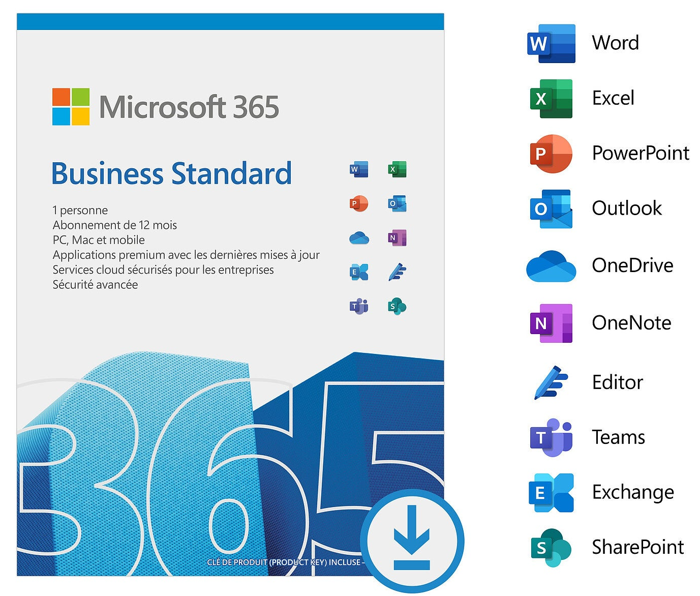The height and width of the screenshot is (596, 700).
Task: Click the "OneNote" text label
Action: tap(631, 322)
